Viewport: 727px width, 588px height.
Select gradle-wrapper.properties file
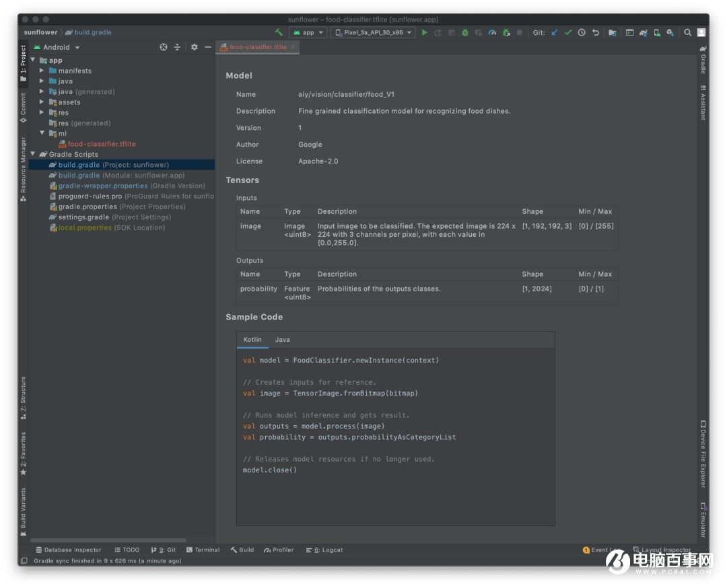pyautogui.click(x=127, y=186)
